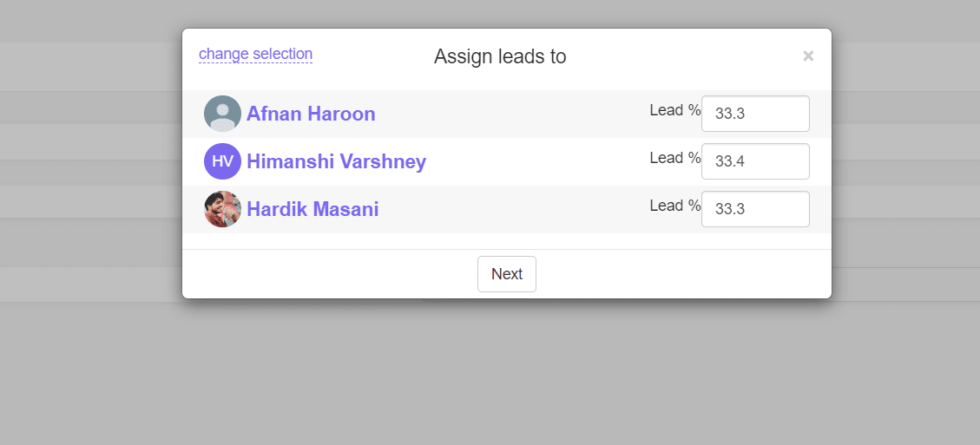Open Afnan Haroon's name link

[x=311, y=114]
